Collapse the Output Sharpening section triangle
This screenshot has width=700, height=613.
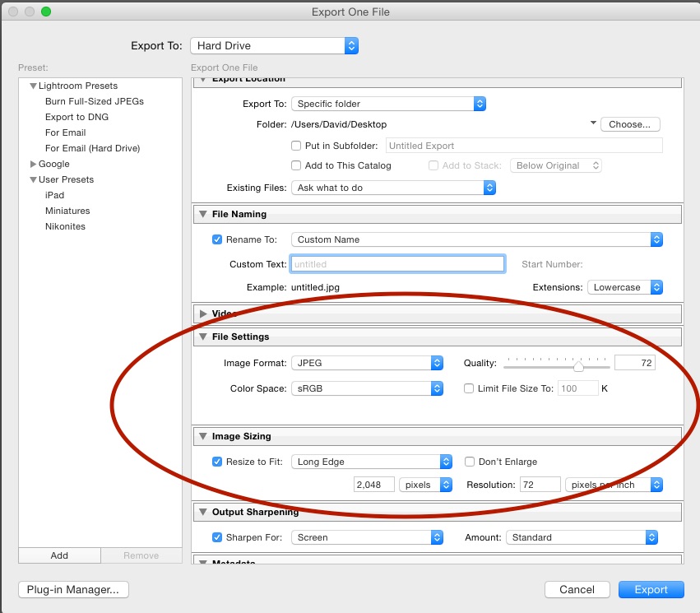click(x=203, y=512)
